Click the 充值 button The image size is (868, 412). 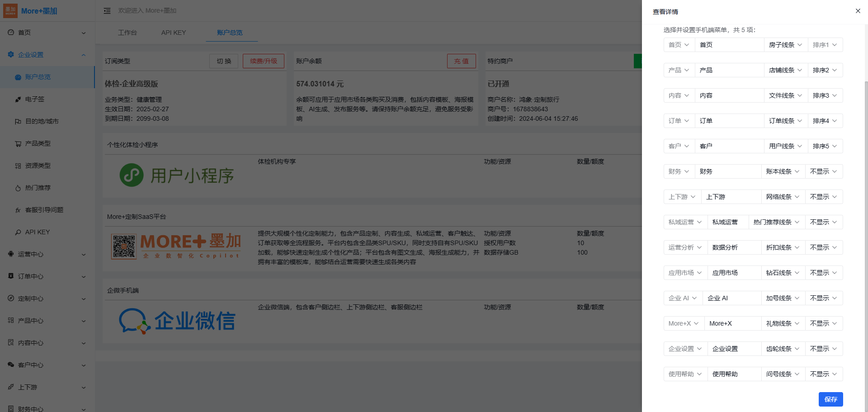click(461, 61)
